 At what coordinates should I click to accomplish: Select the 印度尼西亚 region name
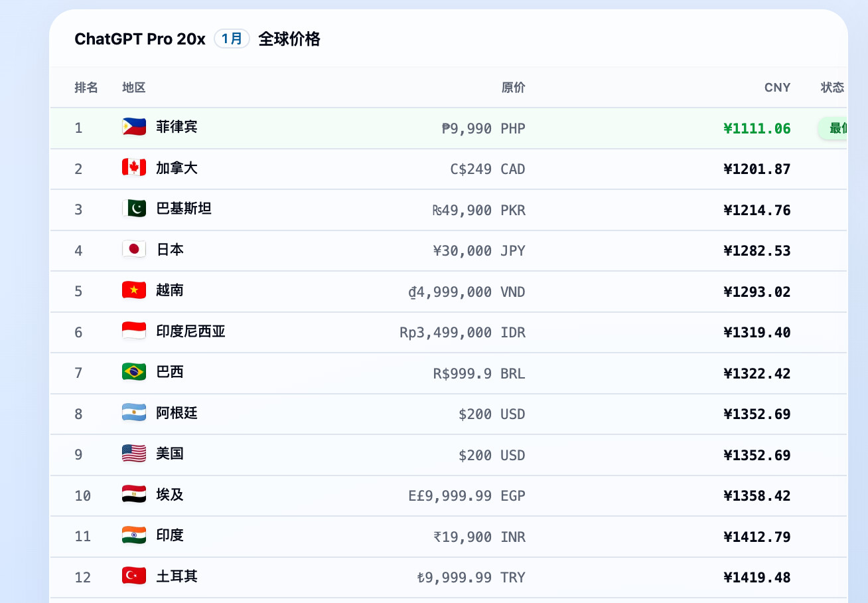tap(190, 331)
